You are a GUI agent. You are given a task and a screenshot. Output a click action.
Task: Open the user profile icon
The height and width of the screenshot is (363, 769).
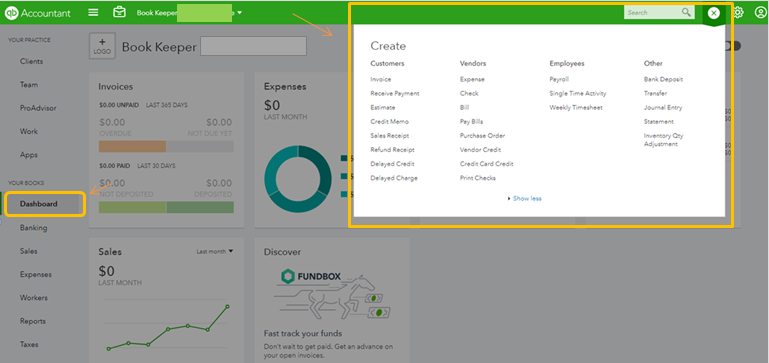coord(760,13)
